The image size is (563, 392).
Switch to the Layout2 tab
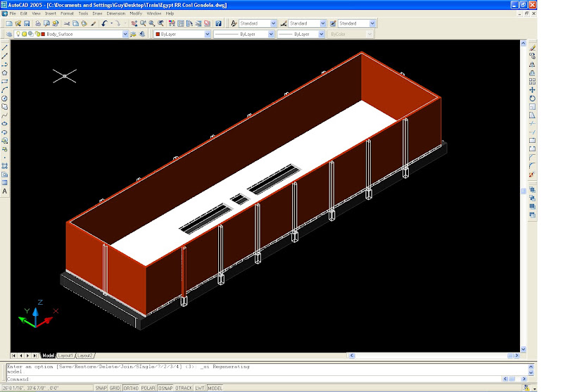[85, 355]
